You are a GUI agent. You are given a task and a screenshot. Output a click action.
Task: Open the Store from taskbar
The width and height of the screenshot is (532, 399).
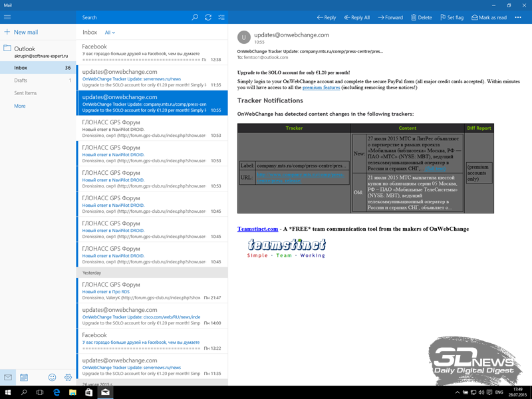pos(88,392)
